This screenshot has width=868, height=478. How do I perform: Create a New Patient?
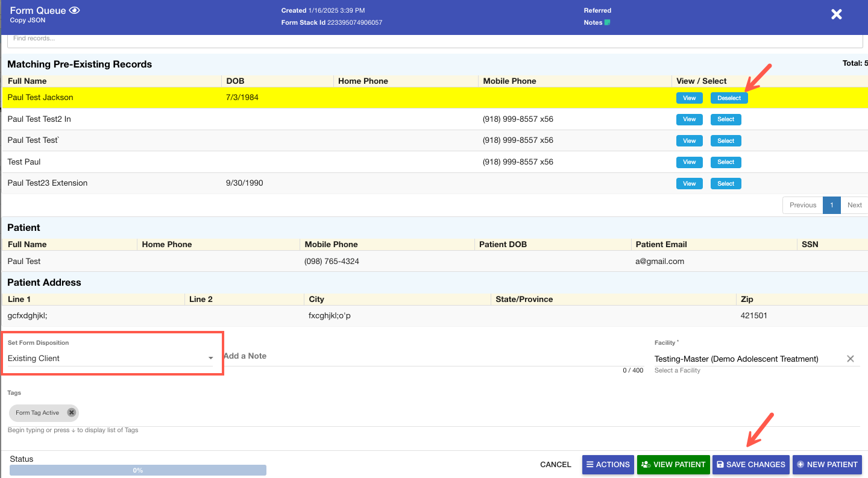tap(827, 465)
